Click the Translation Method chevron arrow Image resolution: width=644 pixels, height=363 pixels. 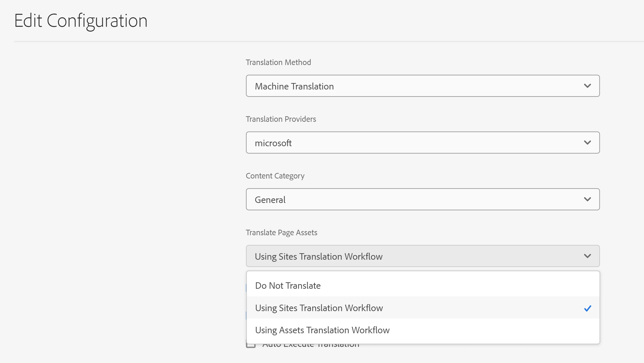587,86
